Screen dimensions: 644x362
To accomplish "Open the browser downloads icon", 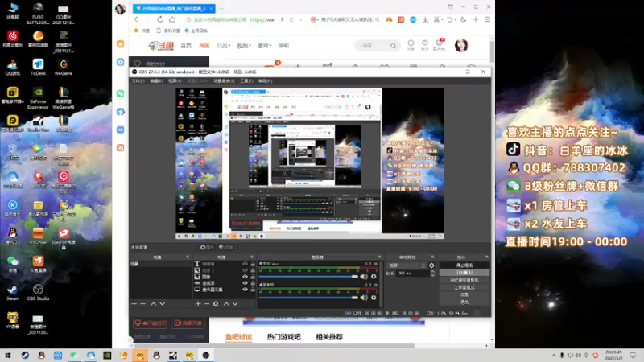I will 425,19.
